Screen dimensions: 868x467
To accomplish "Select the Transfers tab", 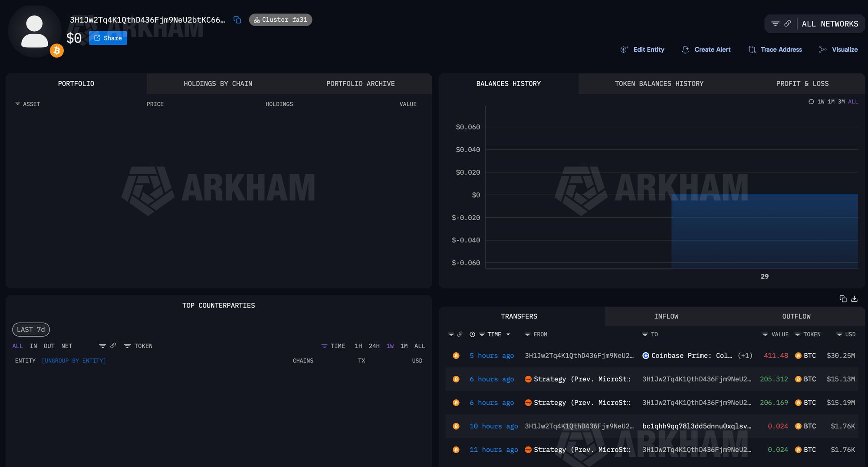I will (x=519, y=316).
